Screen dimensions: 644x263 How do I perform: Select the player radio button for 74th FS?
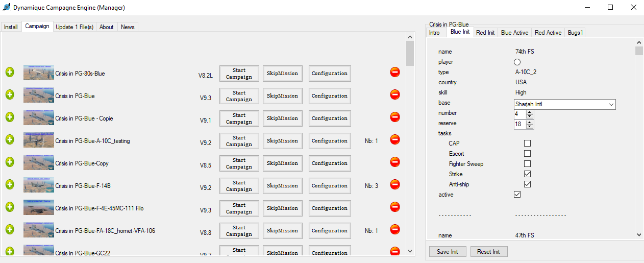517,62
